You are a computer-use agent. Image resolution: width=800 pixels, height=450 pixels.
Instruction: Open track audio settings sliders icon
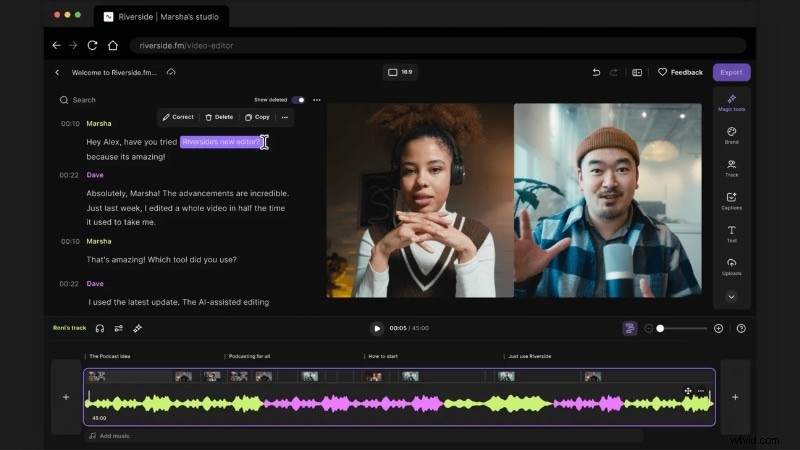119,329
